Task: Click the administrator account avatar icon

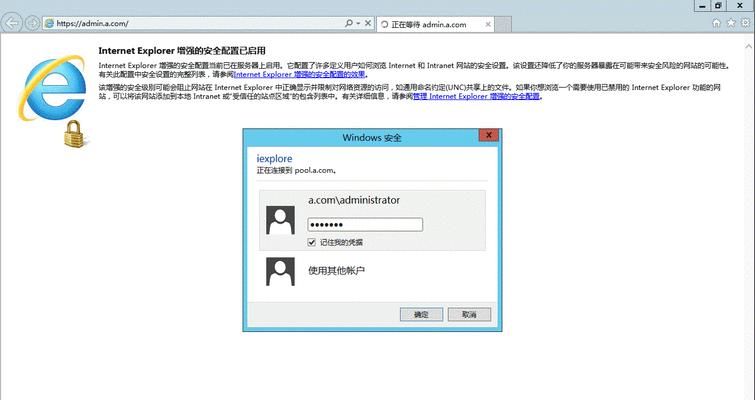Action: 280,220
